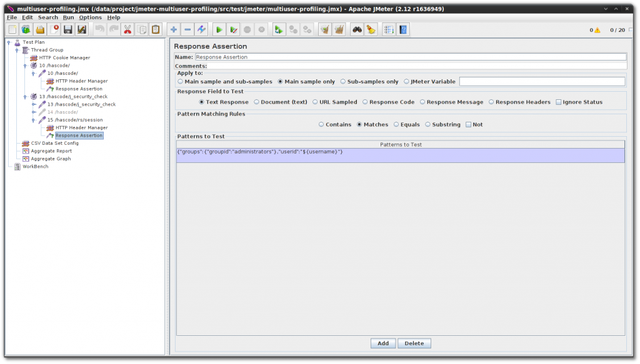Choose the Contains pattern matching rule
Screen dimensions: 640x364
point(321,124)
